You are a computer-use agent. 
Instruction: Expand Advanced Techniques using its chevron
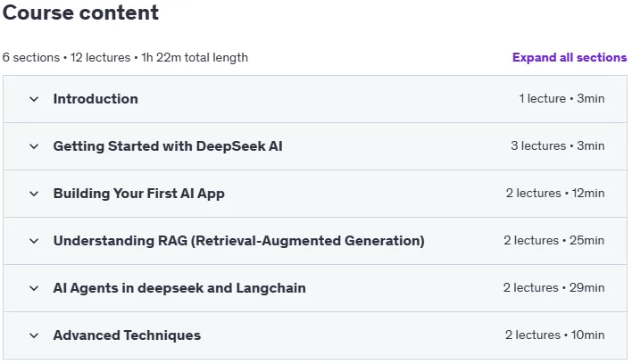coord(34,335)
